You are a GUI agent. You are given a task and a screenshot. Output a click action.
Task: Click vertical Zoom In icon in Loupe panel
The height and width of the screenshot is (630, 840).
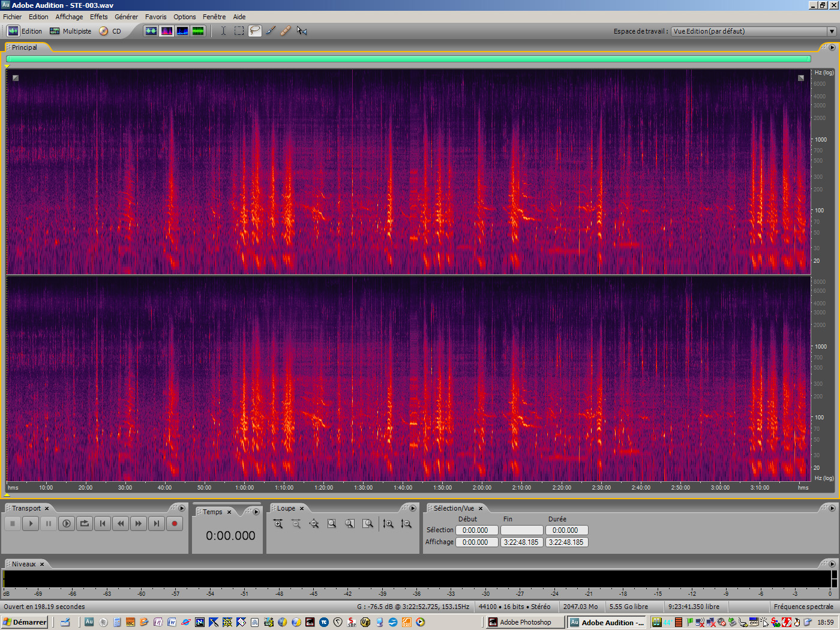click(x=388, y=523)
